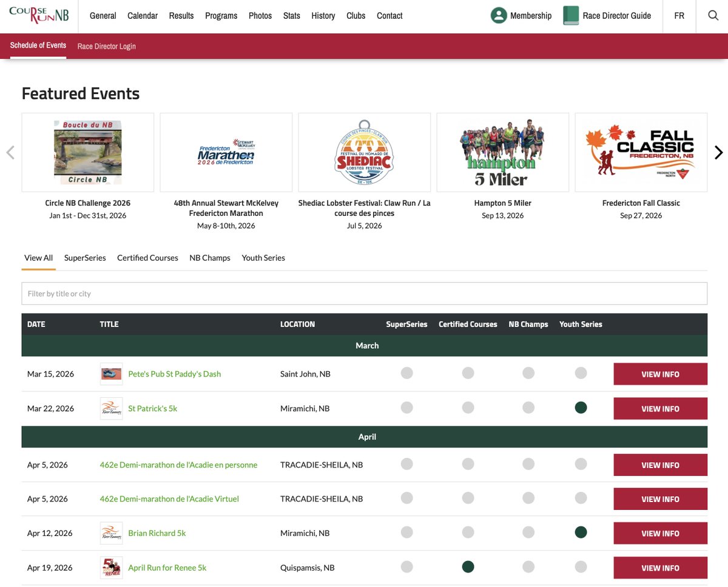Click the Filter by title or city field
Viewport: 728px width, 587px height.
[365, 293]
